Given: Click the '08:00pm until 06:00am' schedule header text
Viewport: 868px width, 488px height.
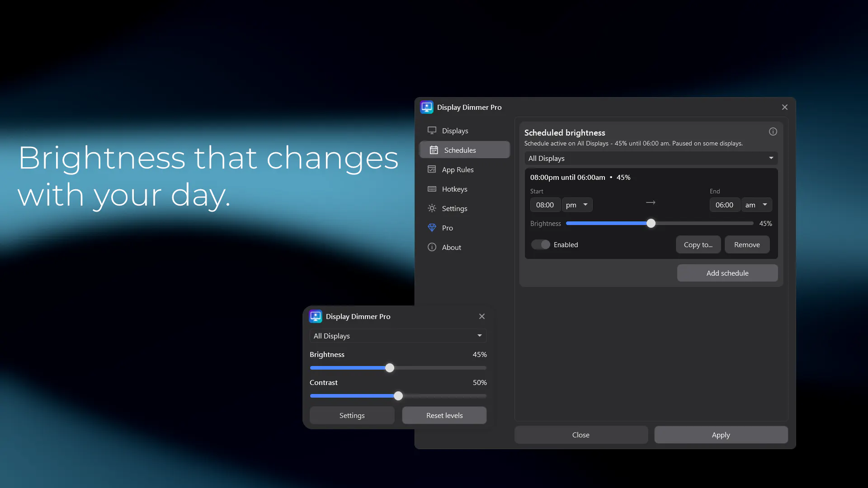Looking at the screenshot, I should coord(567,178).
